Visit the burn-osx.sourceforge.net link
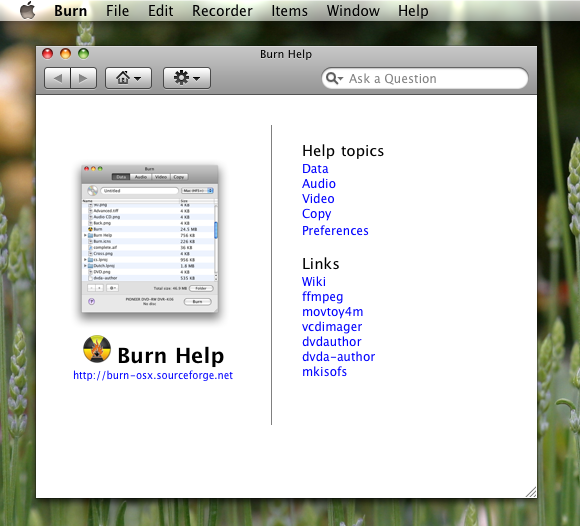The height and width of the screenshot is (526, 580). (153, 375)
